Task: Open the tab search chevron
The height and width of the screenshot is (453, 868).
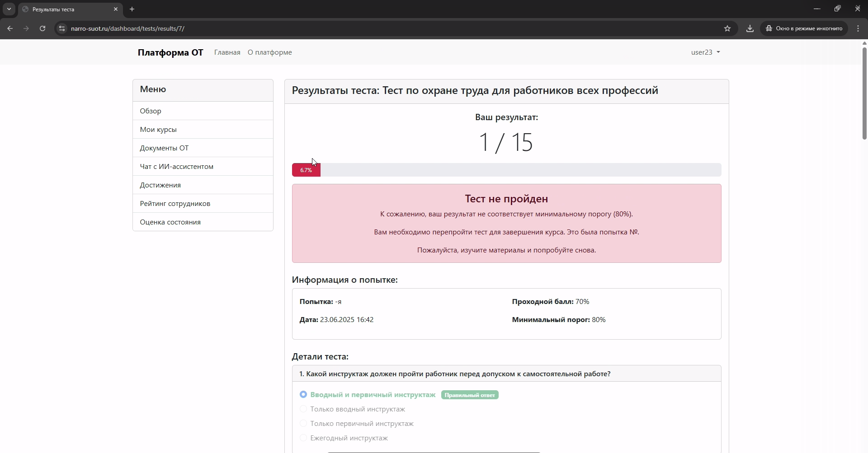Action: 9,9
